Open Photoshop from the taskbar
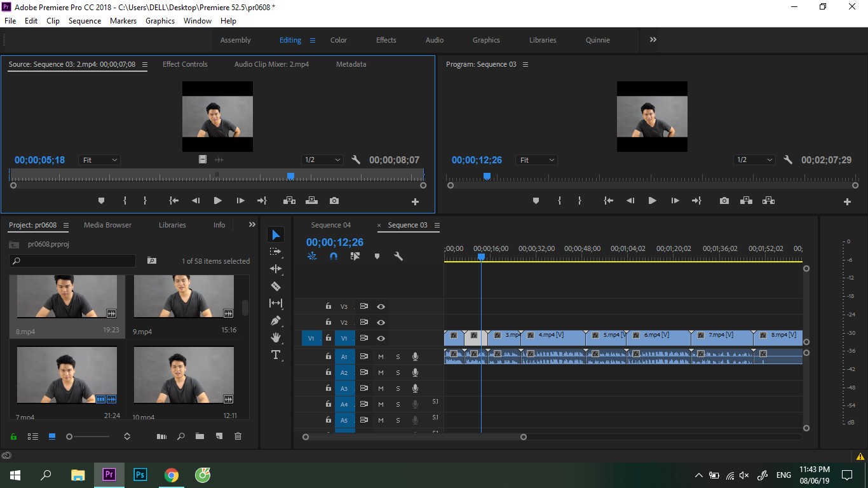868x488 pixels. point(140,475)
